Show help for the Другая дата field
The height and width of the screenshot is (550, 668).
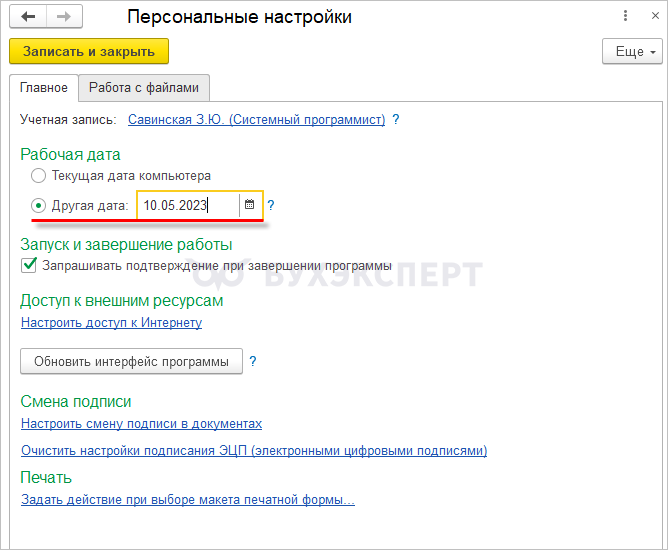[x=271, y=206]
